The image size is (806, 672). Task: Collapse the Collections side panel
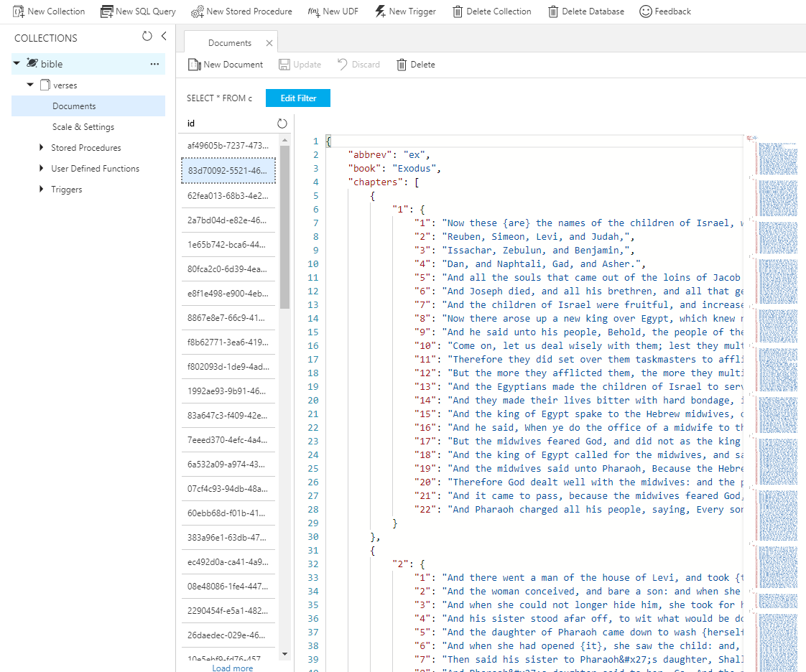coord(164,37)
